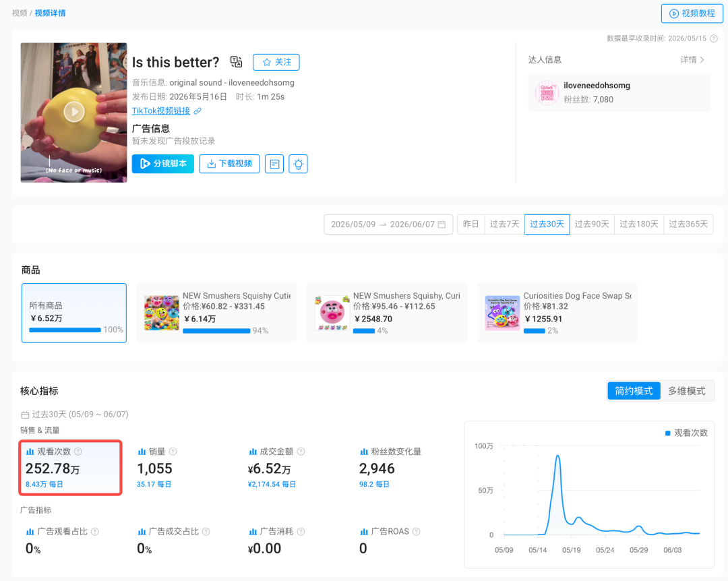The image size is (728, 581).
Task: Select the 广告ROAS metric
Action: pyautogui.click(x=390, y=540)
